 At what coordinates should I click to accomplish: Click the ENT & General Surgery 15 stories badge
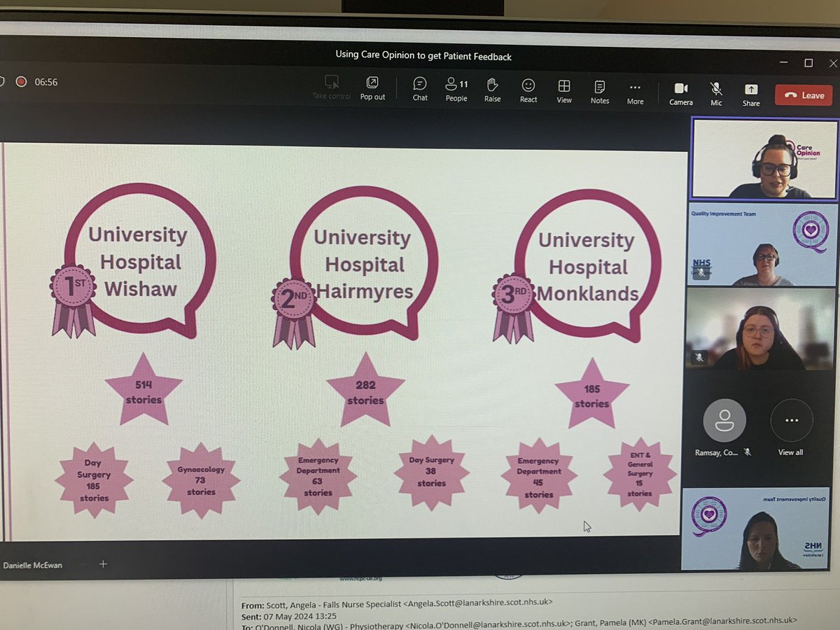640,473
